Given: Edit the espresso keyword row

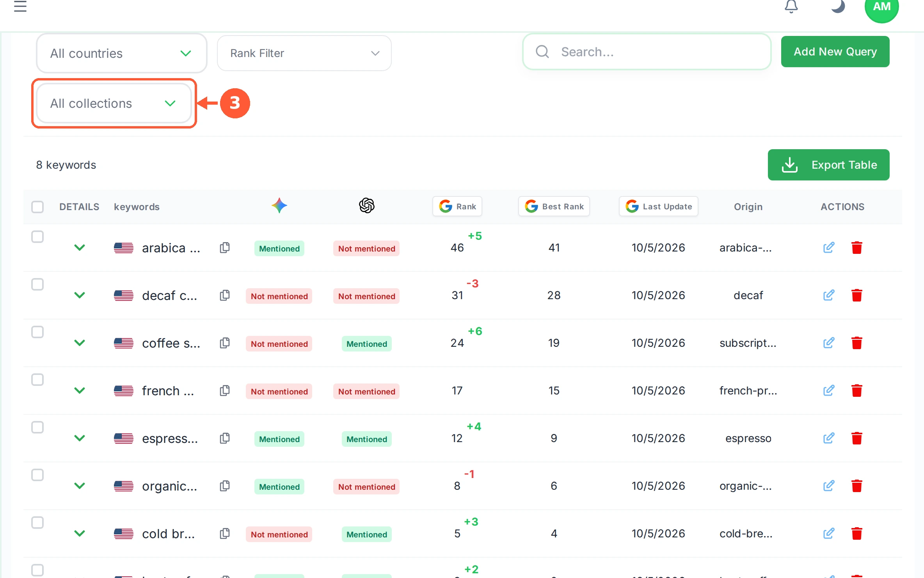Looking at the screenshot, I should coord(829,438).
